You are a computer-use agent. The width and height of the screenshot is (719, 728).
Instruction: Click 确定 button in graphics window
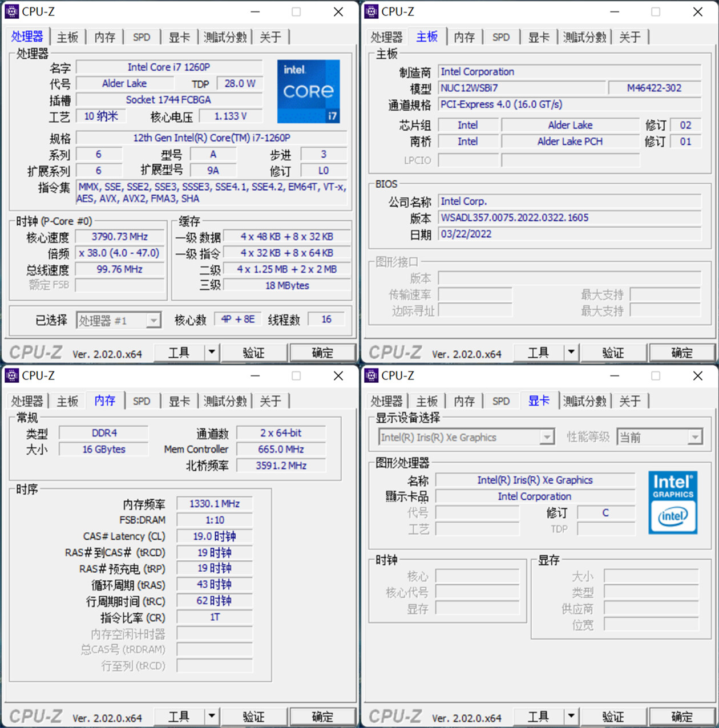tap(681, 717)
